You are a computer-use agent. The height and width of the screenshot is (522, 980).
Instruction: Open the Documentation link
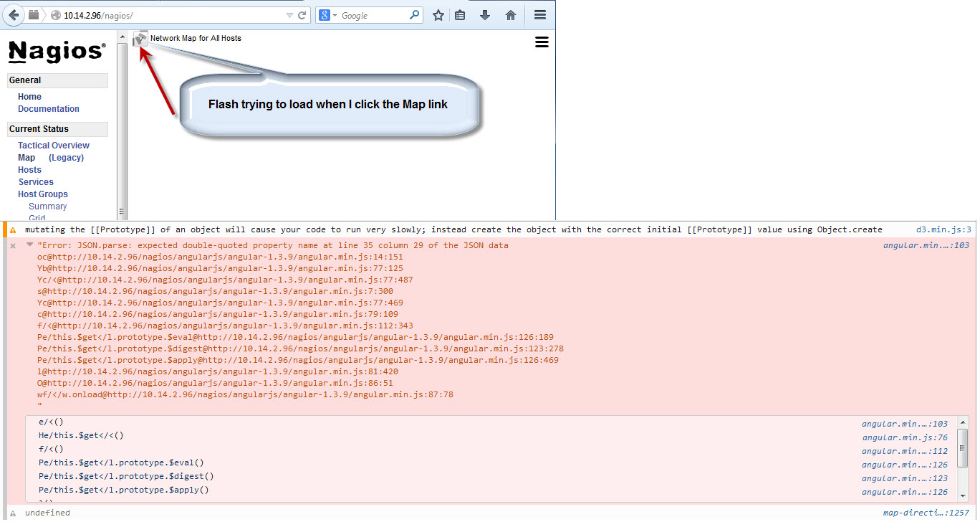click(49, 109)
